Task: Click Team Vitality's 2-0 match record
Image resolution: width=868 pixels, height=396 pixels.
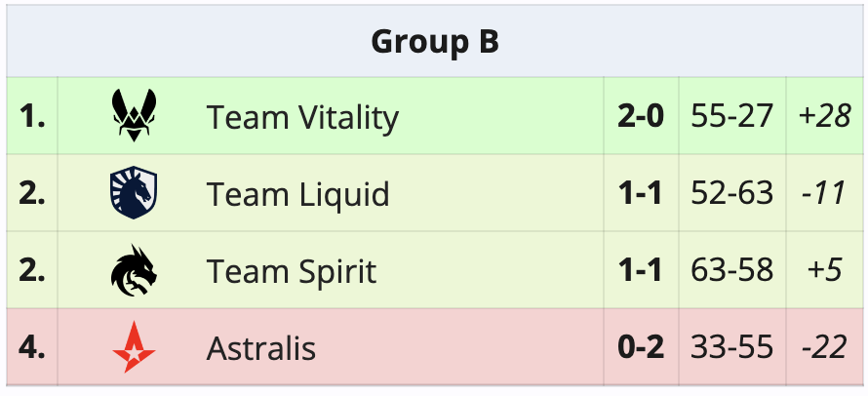Action: point(641,117)
